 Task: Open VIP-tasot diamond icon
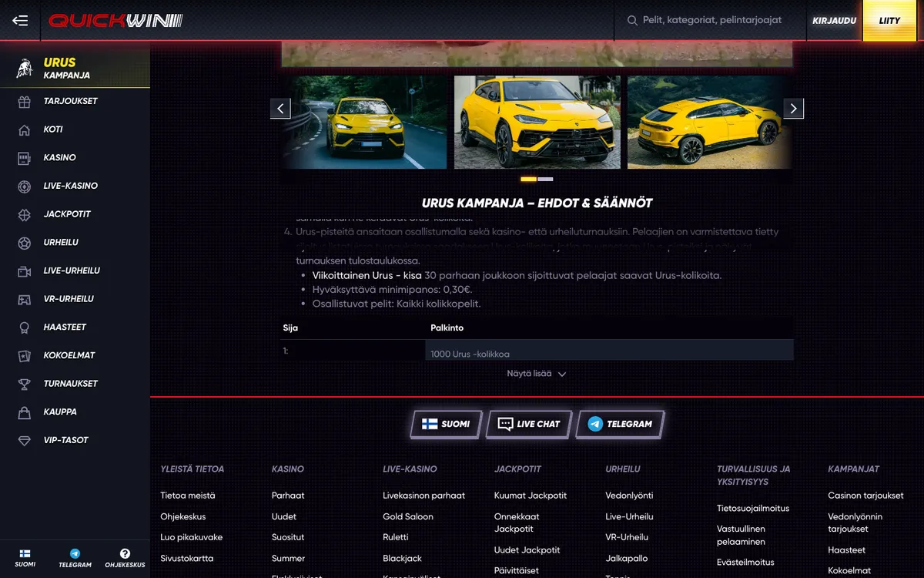25,440
